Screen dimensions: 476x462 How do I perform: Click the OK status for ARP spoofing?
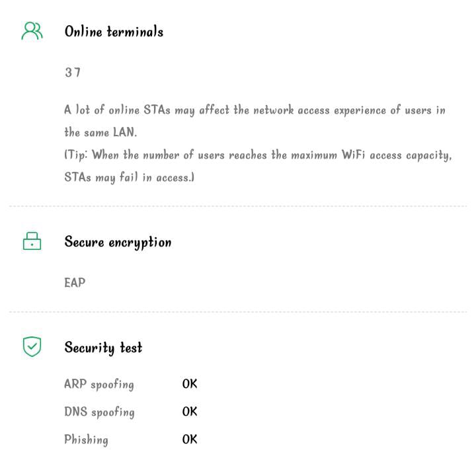190,384
